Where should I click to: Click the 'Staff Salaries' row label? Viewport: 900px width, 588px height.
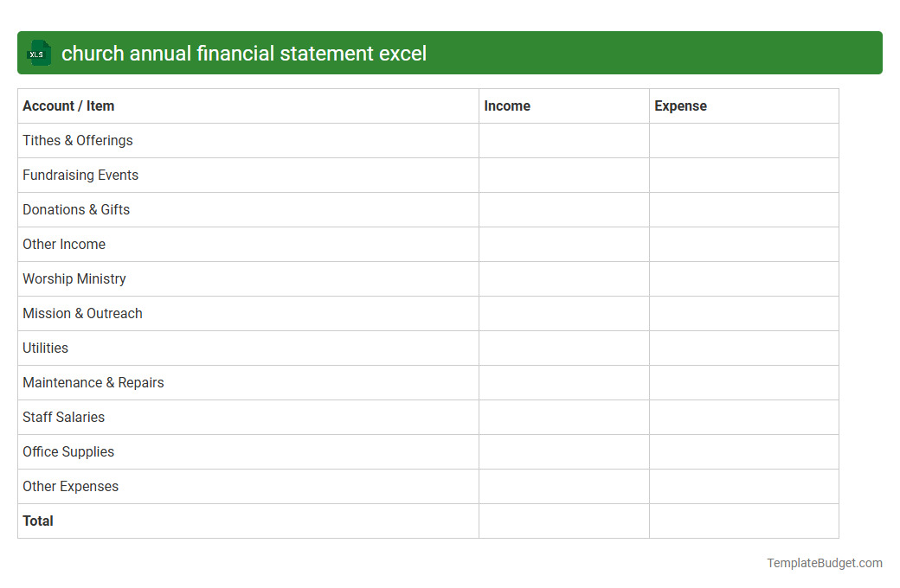coord(63,417)
